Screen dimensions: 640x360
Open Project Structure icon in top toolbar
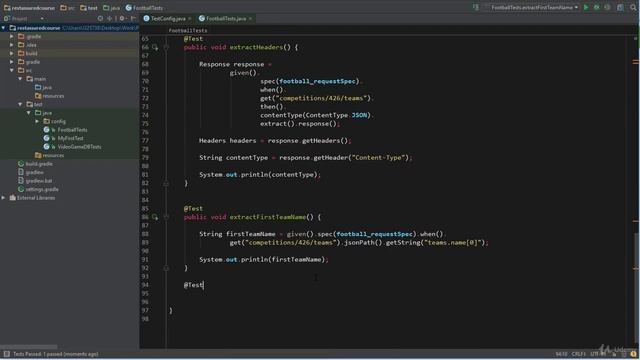pos(620,7)
